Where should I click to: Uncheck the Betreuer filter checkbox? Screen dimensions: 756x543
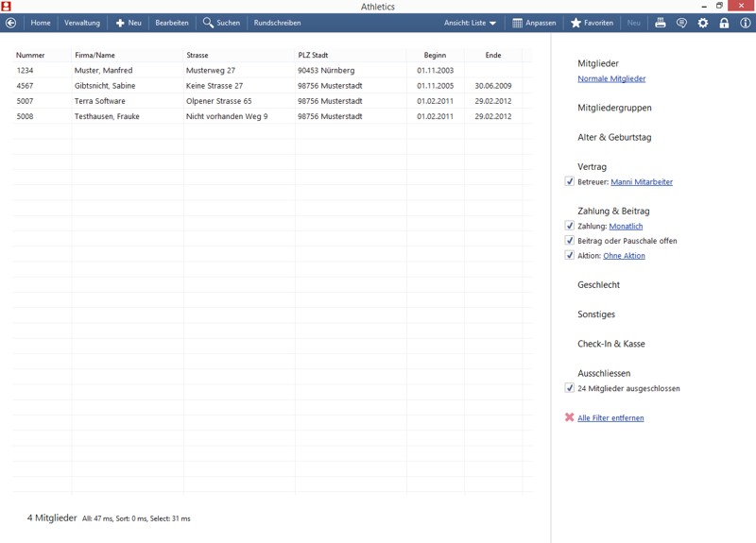click(x=570, y=181)
